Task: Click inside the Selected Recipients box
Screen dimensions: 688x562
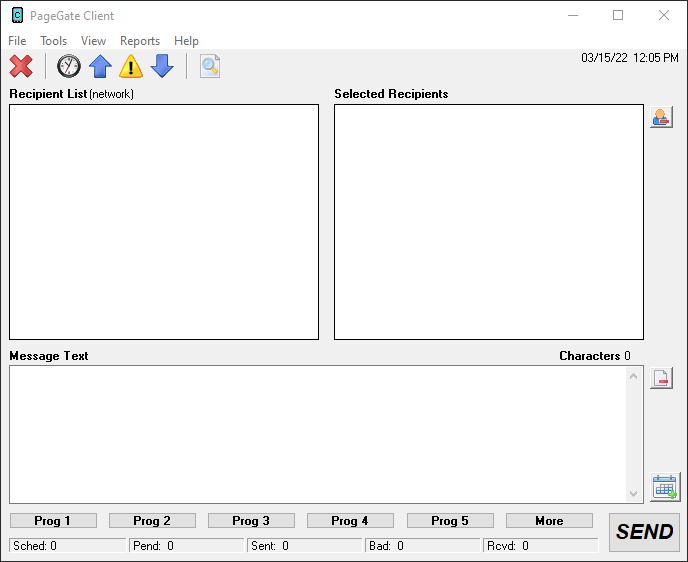Action: 489,222
